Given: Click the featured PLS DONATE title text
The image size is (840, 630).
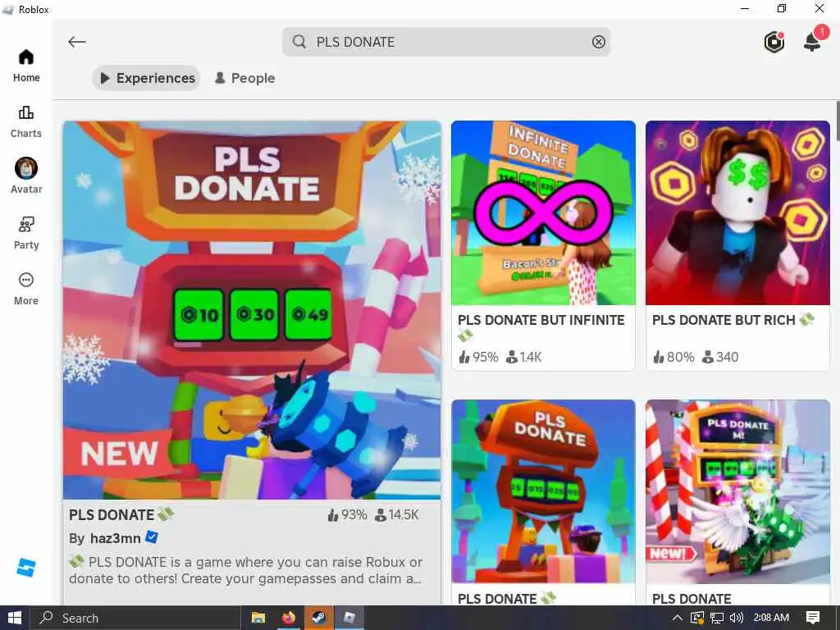Looking at the screenshot, I should point(112,515).
